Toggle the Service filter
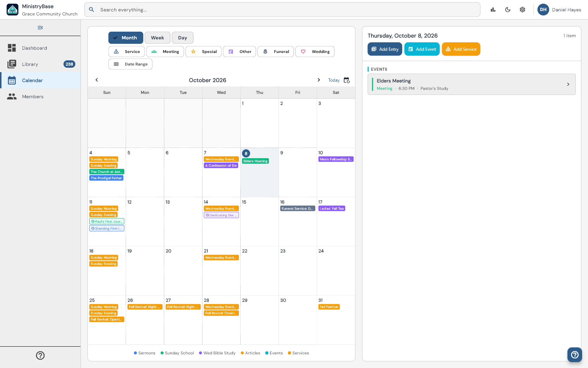 tap(126, 52)
